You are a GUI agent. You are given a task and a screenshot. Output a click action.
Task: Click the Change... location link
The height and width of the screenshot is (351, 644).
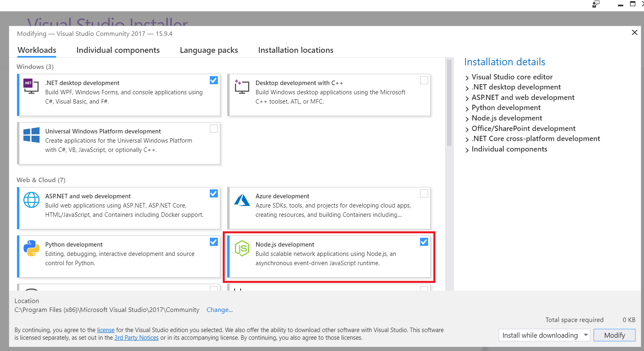pos(220,310)
